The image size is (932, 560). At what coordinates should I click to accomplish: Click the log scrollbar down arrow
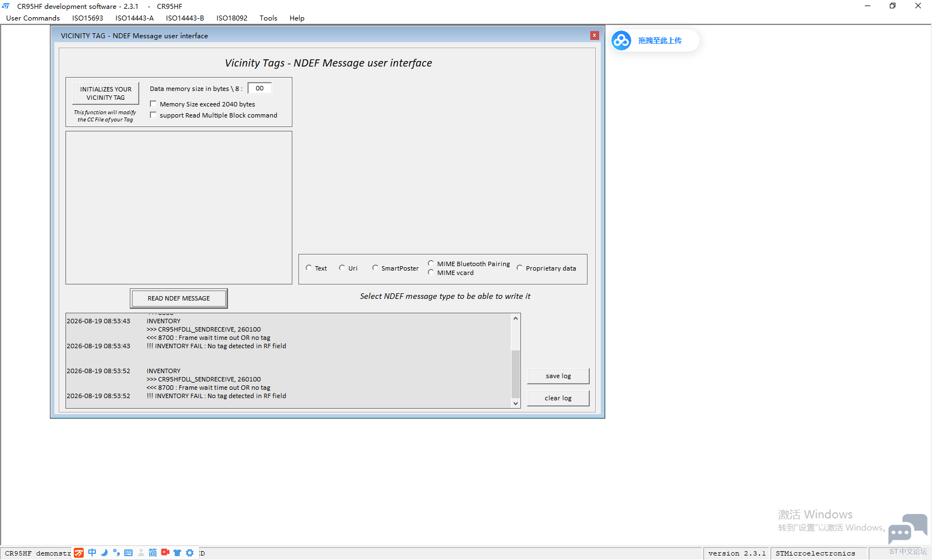point(515,403)
